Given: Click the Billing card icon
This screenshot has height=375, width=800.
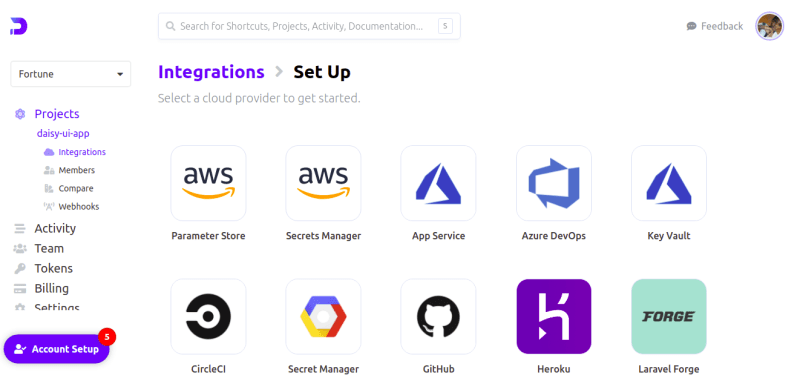Looking at the screenshot, I should pyautogui.click(x=20, y=289).
